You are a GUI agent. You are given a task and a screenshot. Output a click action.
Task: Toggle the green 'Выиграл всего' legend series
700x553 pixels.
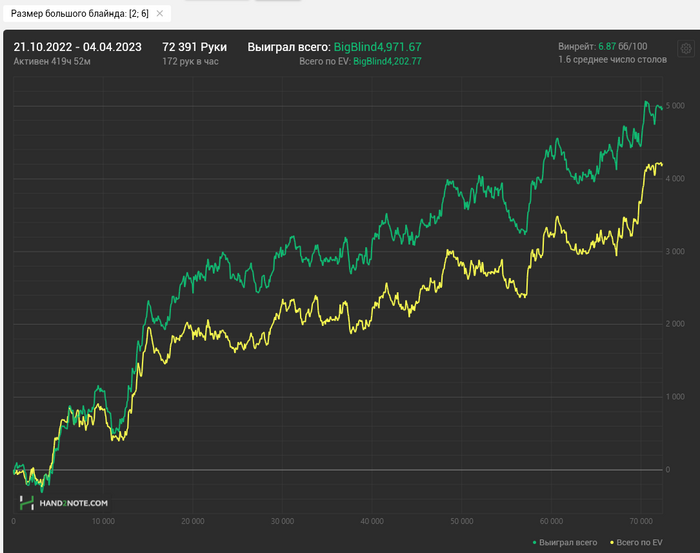coord(565,542)
